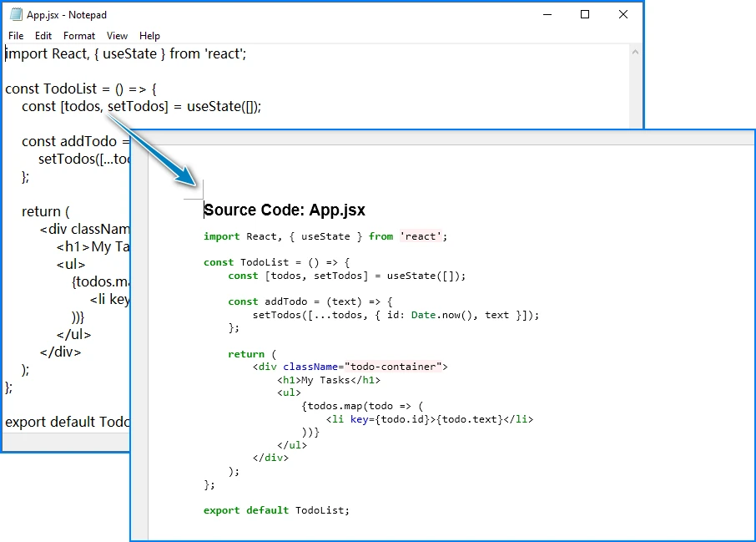
Task: Open the Format menu in Notepad
Action: pos(79,36)
